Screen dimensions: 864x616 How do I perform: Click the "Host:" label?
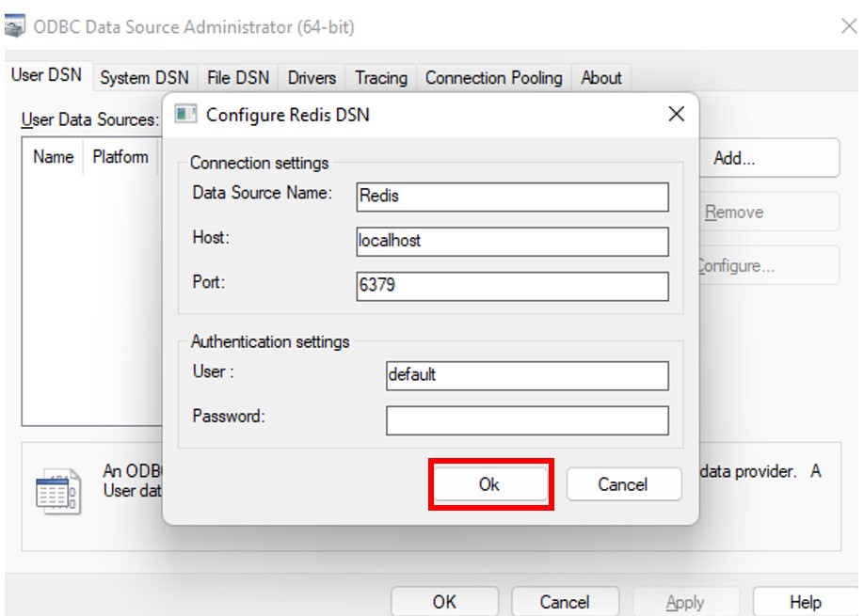point(211,237)
